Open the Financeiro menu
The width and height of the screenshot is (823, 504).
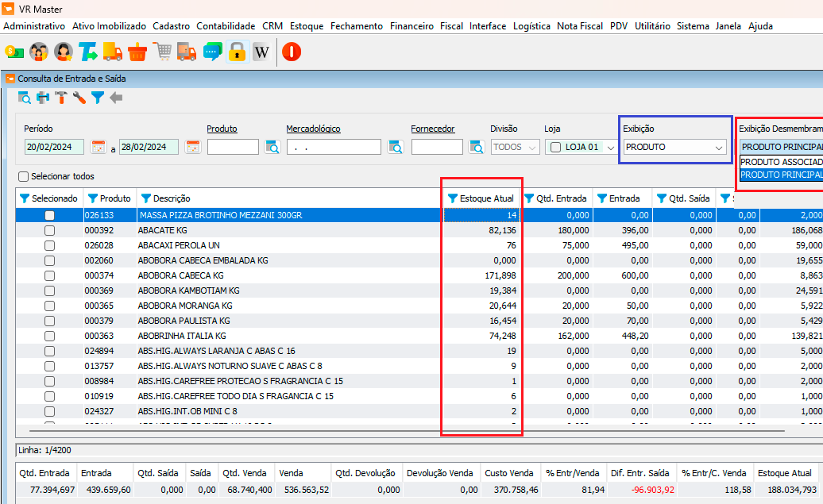coord(411,26)
